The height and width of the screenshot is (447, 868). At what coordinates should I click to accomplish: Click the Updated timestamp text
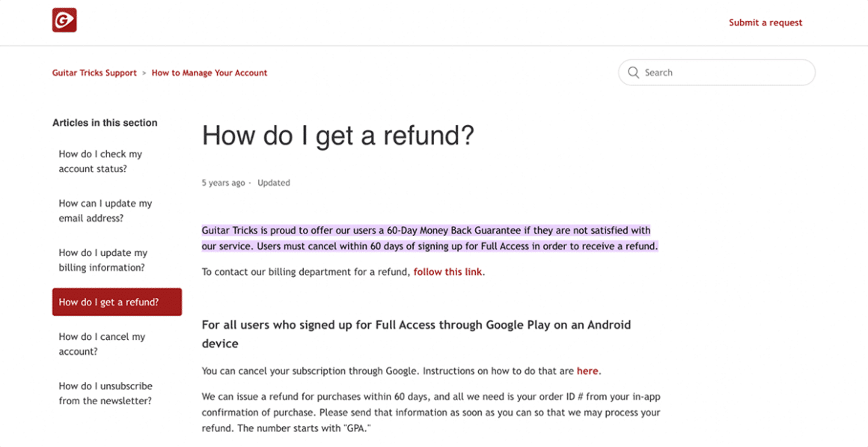[x=273, y=182]
